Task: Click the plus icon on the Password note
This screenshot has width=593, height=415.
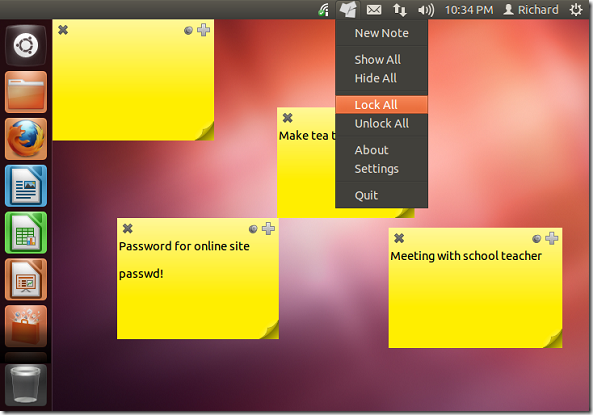Action: coord(269,228)
